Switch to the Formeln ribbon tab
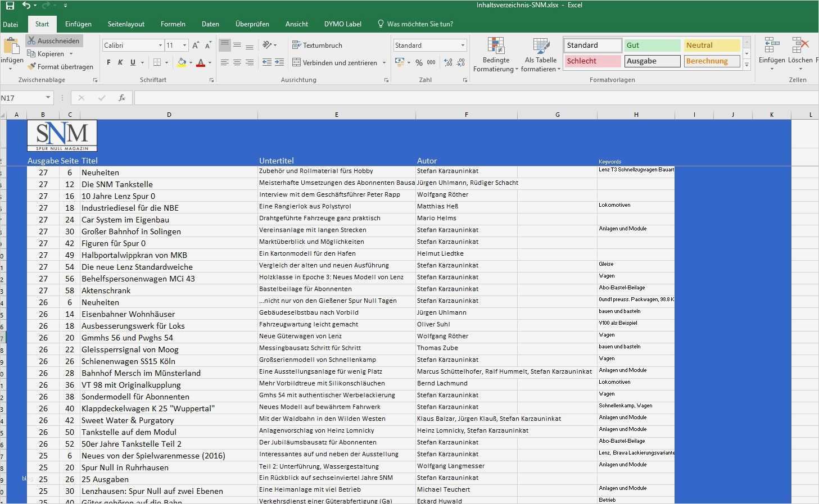This screenshot has width=819, height=504. pos(173,24)
